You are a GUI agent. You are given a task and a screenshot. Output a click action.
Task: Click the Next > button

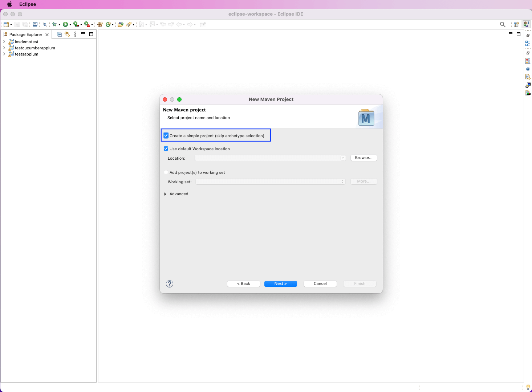(x=280, y=284)
